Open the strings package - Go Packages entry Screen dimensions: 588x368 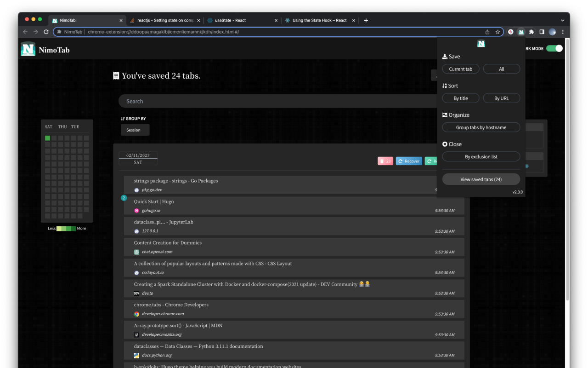[x=294, y=185]
